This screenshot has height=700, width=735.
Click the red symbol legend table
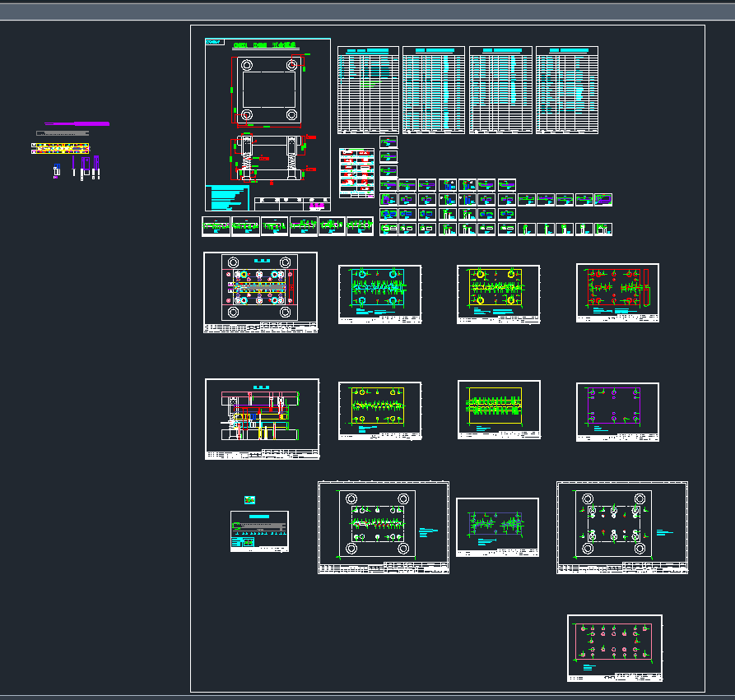357,173
